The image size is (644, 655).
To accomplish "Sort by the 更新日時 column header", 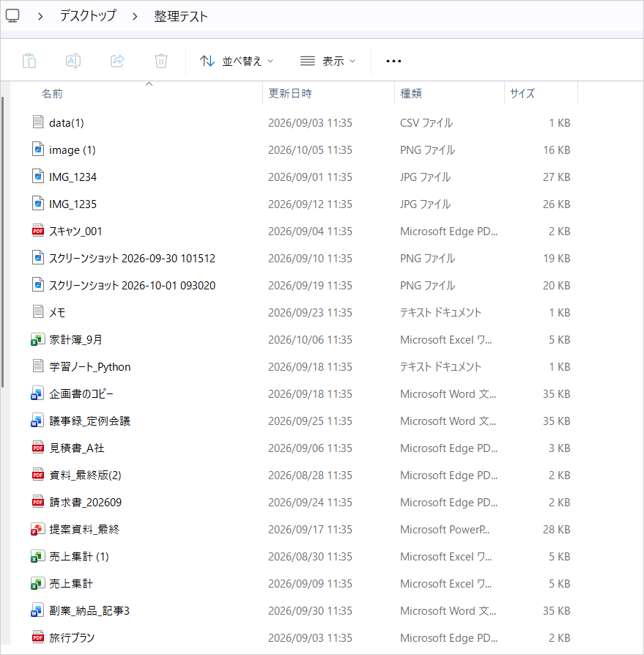I will tap(290, 94).
